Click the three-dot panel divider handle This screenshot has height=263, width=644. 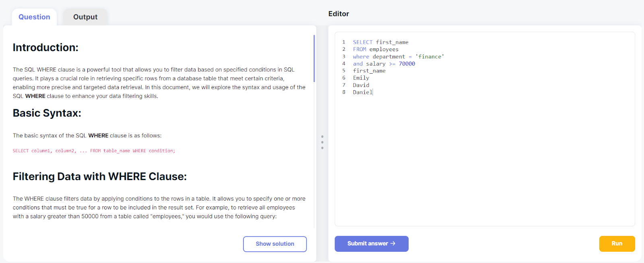[322, 142]
